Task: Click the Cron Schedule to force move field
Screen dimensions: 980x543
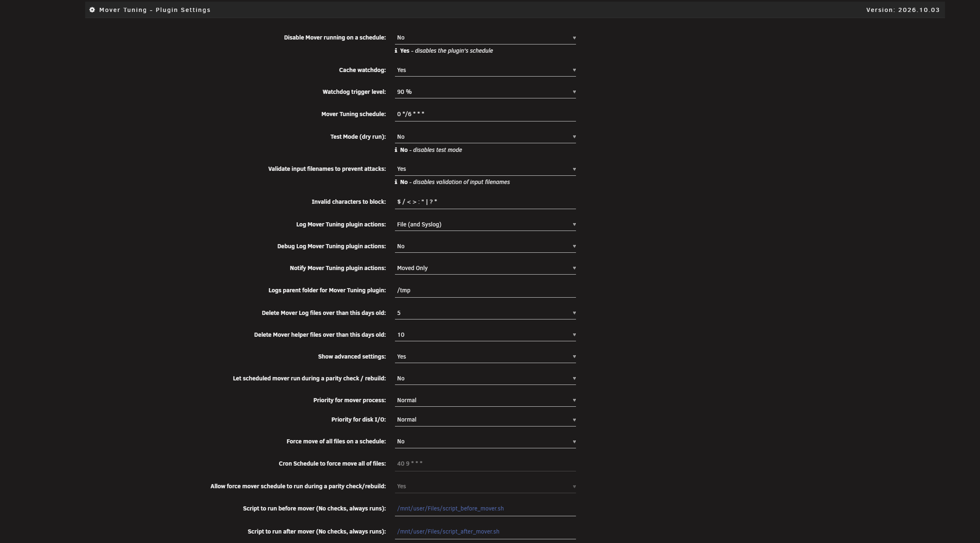Action: (x=485, y=464)
